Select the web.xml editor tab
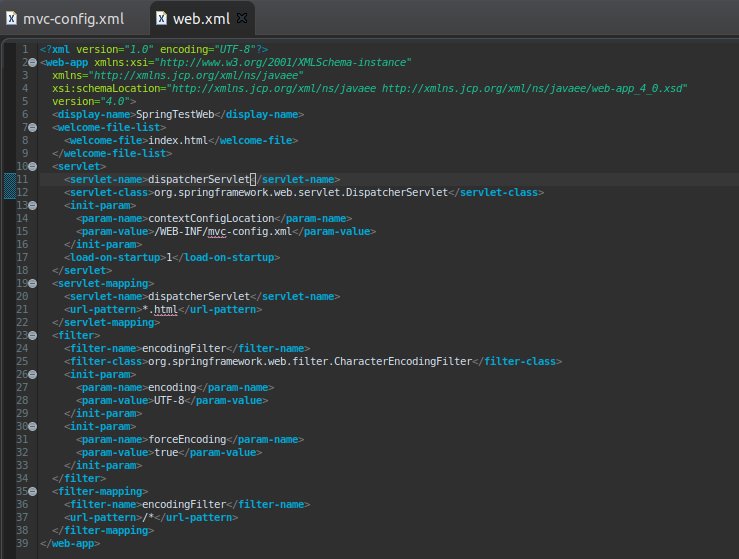The width and height of the screenshot is (739, 559). [x=201, y=19]
